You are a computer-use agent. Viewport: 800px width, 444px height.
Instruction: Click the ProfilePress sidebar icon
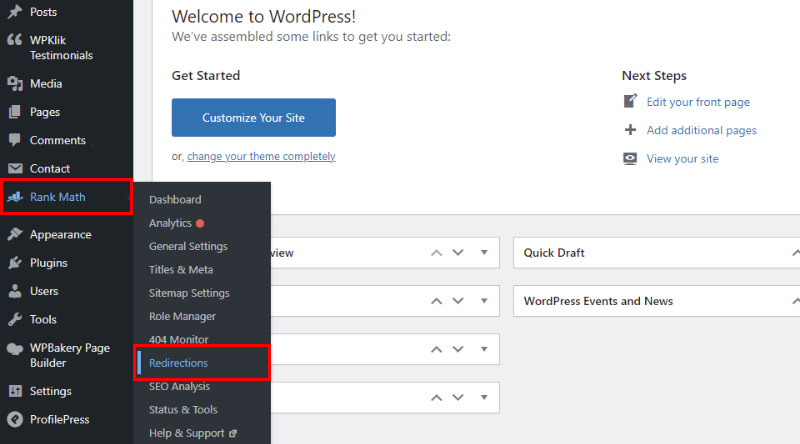tap(15, 420)
